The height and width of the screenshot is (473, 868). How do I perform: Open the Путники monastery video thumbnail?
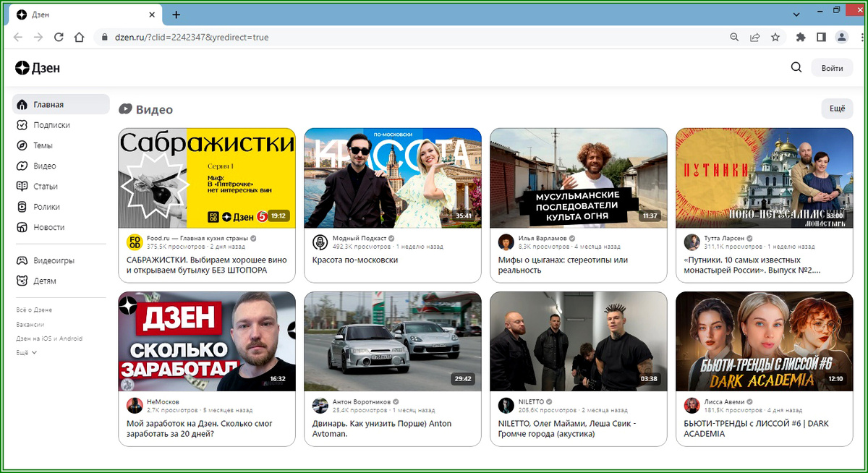pyautogui.click(x=765, y=178)
